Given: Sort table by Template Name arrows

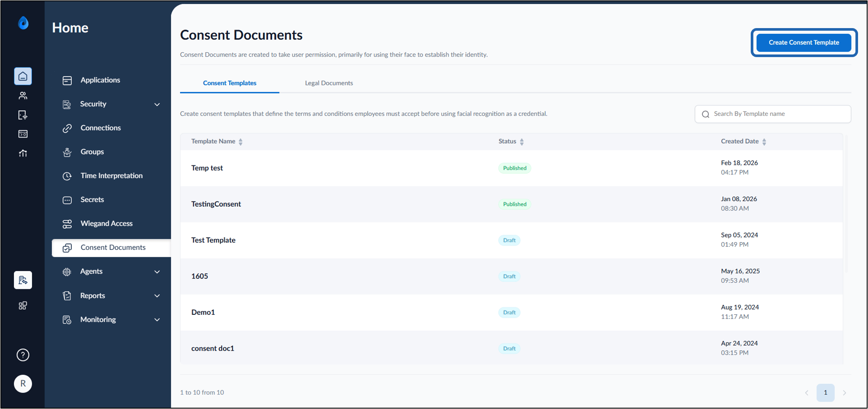Looking at the screenshot, I should (x=241, y=142).
